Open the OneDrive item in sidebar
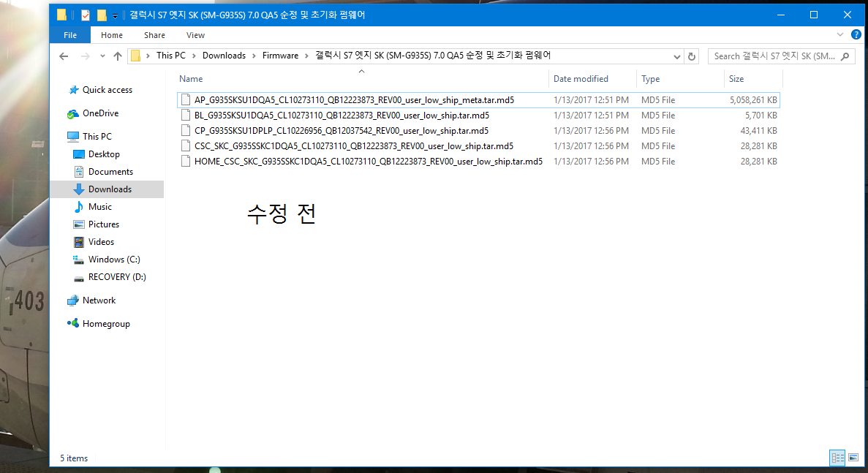Screen dimensions: 868x473 point(100,113)
